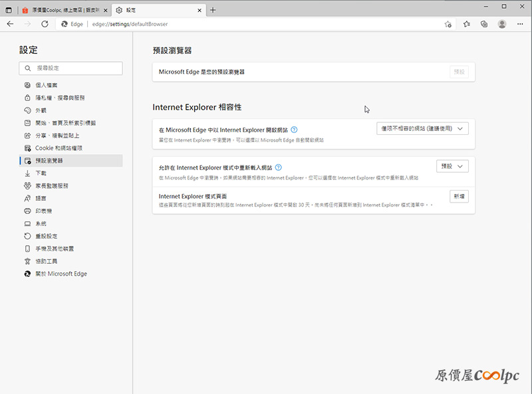The image size is (532, 394).
Task: Open the Settings and more menu
Action: 520,24
